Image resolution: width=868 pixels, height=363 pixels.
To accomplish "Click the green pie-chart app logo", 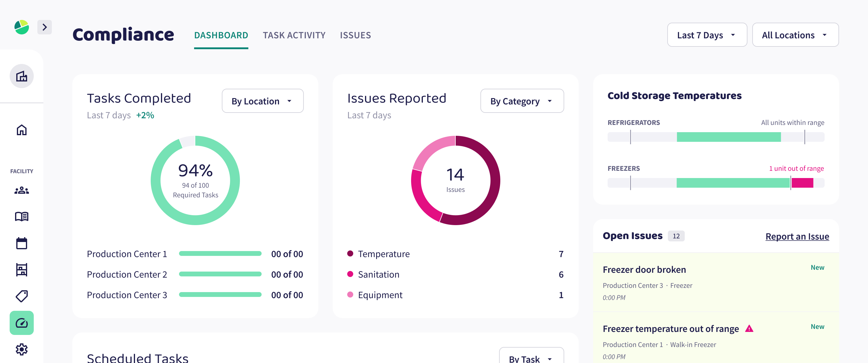I will click(22, 27).
